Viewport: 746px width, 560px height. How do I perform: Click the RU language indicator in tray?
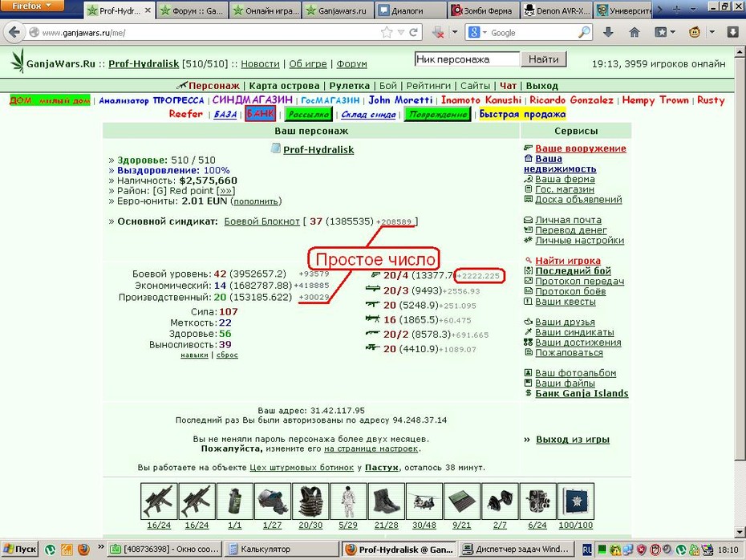pos(586,550)
